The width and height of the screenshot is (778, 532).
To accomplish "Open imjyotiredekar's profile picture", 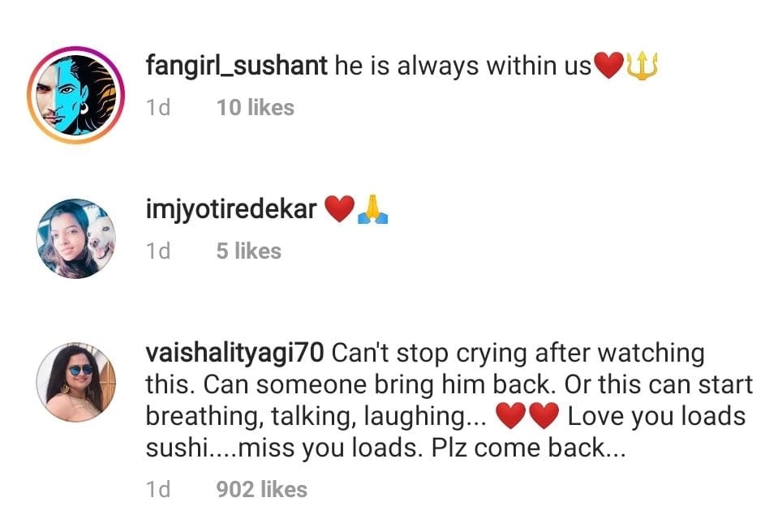I will [76, 238].
